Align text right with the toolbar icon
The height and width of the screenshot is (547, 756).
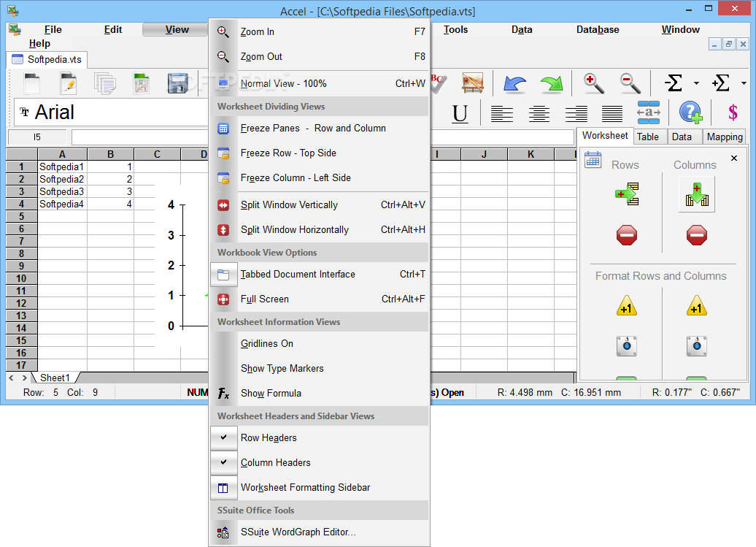[576, 114]
